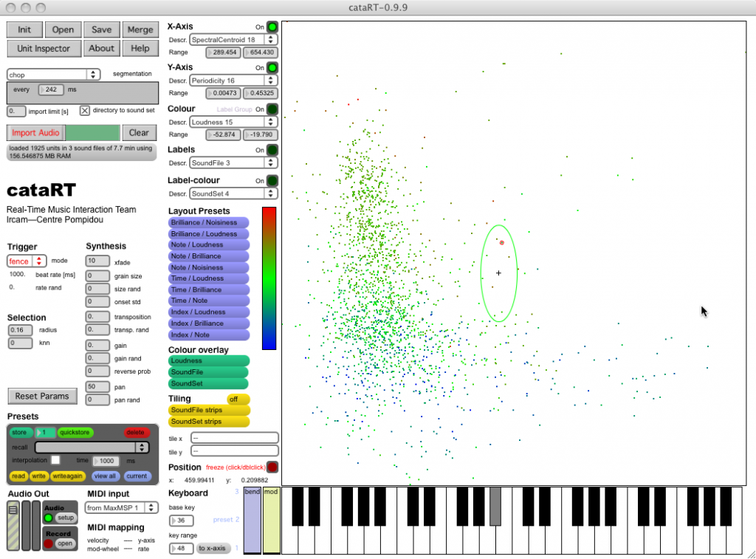Viewport: 756px width, 559px height.
Task: Click the Import Audio button
Action: click(35, 133)
